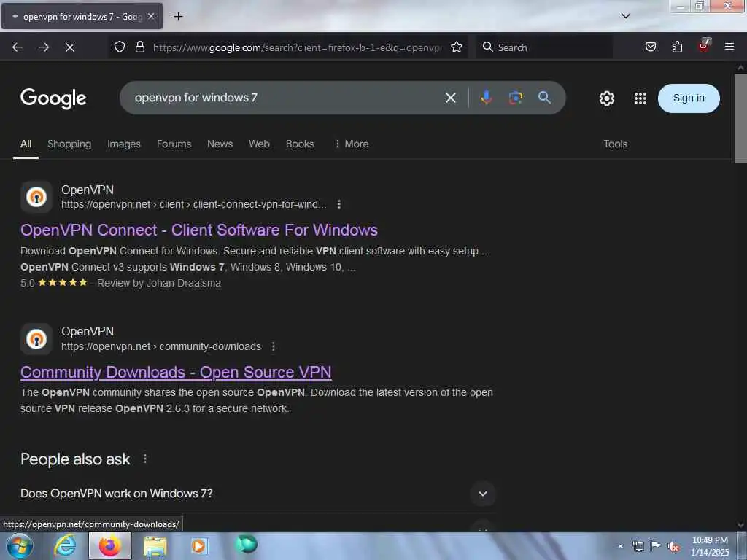This screenshot has height=560, width=747.
Task: Click OpenVPN favicon of community-downloads result
Action: click(x=36, y=339)
